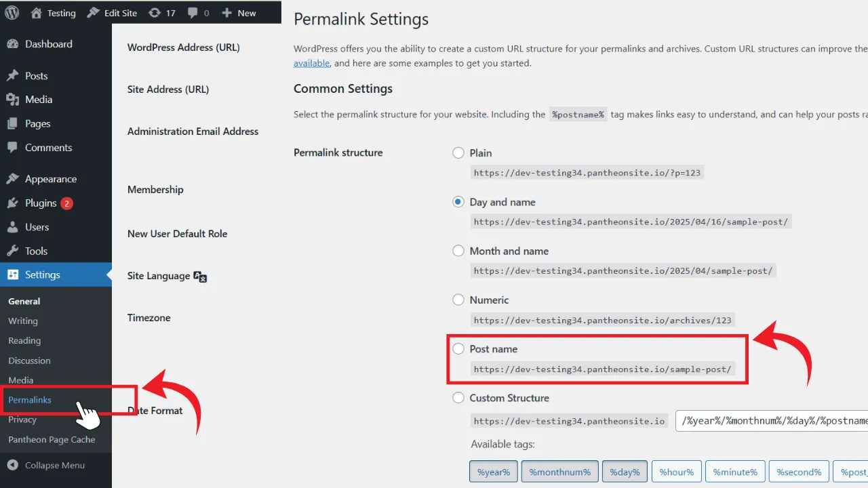Select the Custom Structure radio button
The height and width of the screenshot is (488, 868).
[458, 398]
